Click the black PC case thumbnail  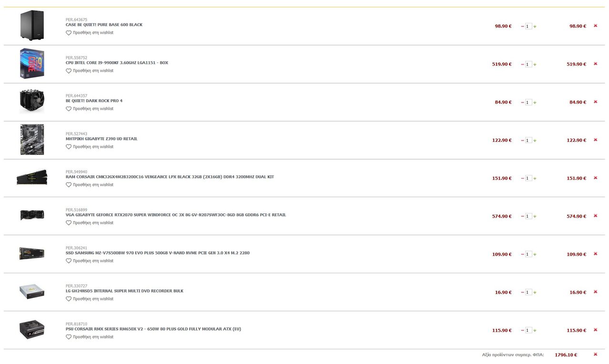point(32,26)
